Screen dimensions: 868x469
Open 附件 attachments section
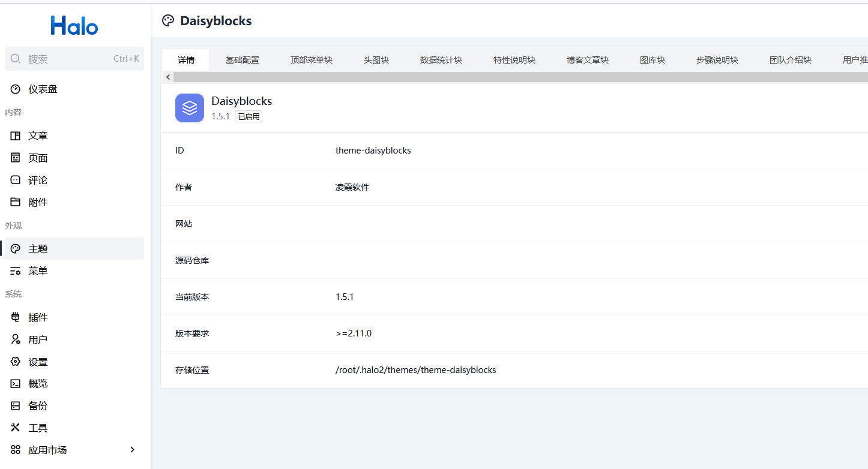[74, 203]
